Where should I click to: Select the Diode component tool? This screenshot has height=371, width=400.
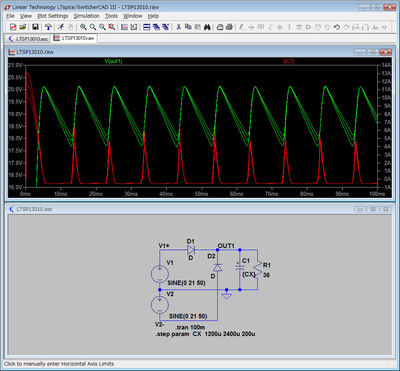pos(299,27)
